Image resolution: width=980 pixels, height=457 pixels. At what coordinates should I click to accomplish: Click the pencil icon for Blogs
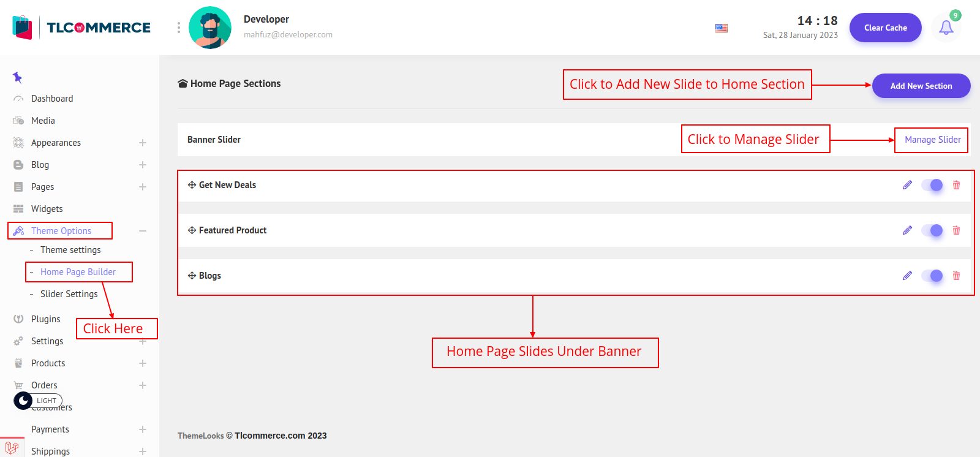coord(907,276)
